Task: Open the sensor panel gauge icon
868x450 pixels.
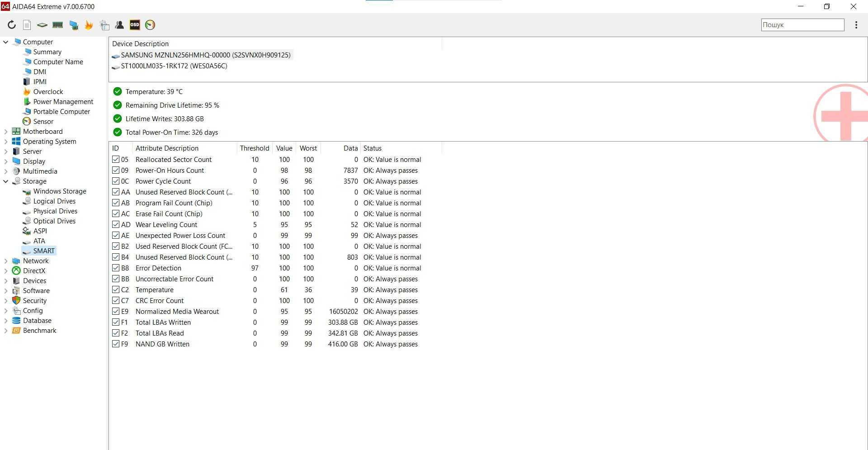Action: [x=150, y=25]
